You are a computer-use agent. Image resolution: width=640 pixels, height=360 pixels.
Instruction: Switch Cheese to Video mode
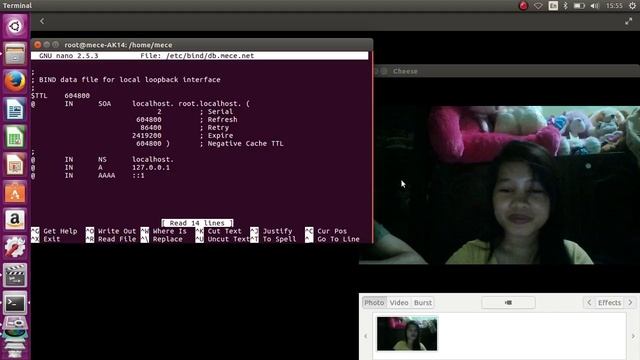[399, 302]
